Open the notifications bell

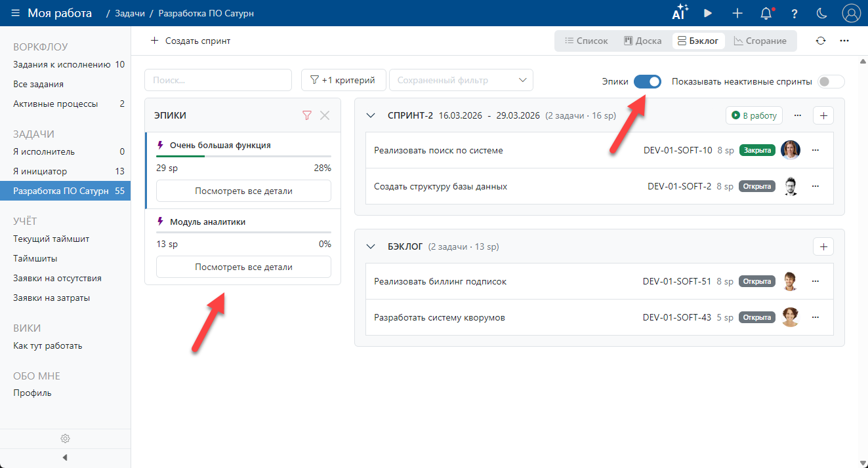coord(765,13)
